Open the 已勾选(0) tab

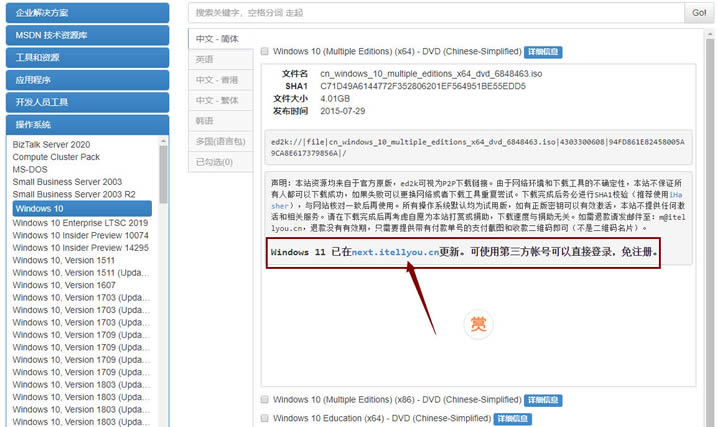tap(220, 162)
